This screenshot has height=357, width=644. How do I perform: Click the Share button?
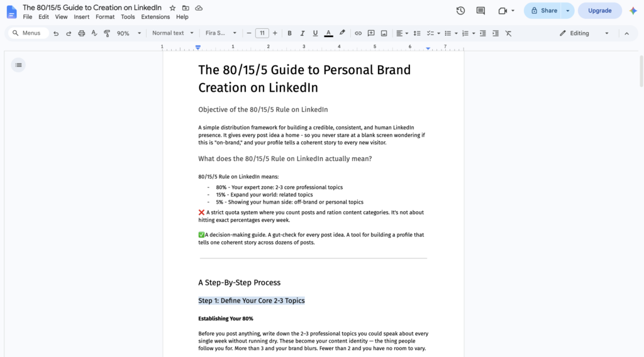[x=544, y=11]
